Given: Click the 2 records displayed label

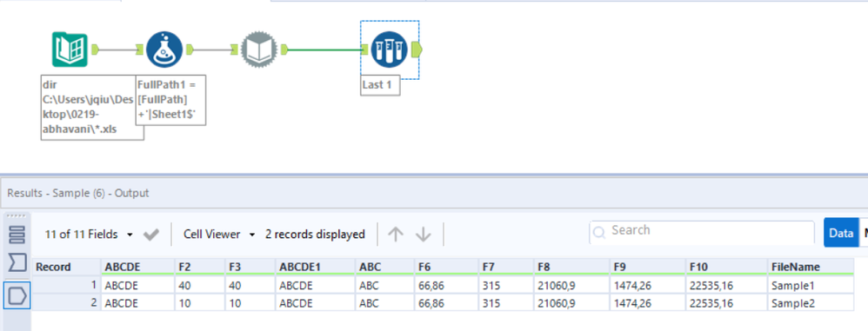Looking at the screenshot, I should coord(315,235).
